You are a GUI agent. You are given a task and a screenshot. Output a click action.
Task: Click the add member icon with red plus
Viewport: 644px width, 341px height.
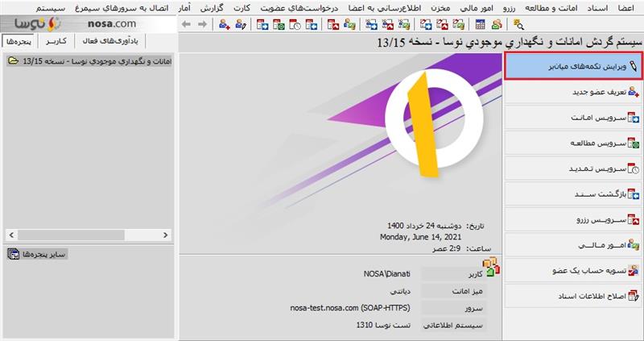(225, 24)
